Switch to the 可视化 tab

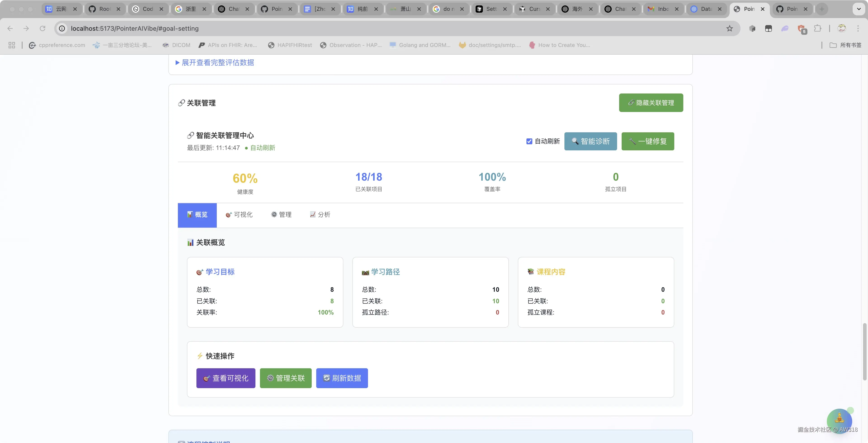pos(239,215)
